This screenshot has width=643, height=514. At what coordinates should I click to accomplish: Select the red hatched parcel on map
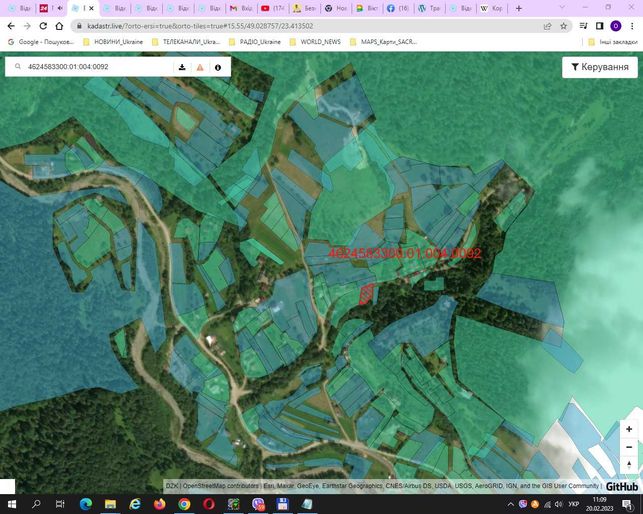pos(367,294)
